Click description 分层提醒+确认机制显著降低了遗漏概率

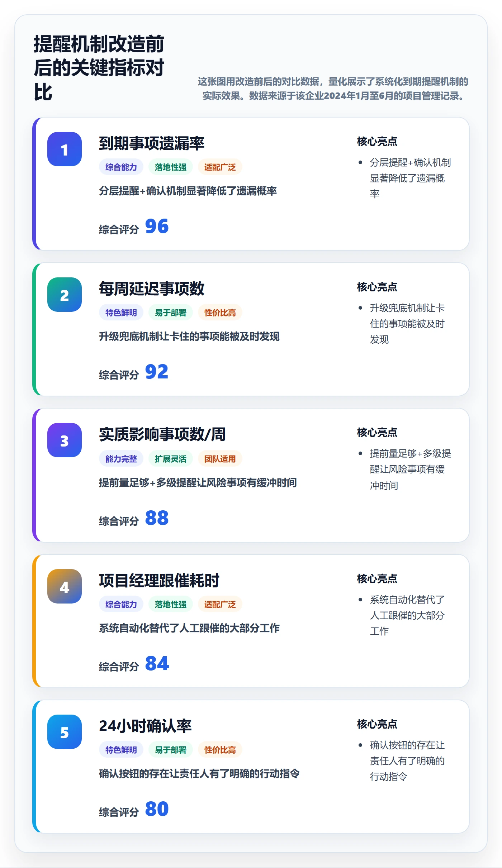pyautogui.click(x=188, y=191)
